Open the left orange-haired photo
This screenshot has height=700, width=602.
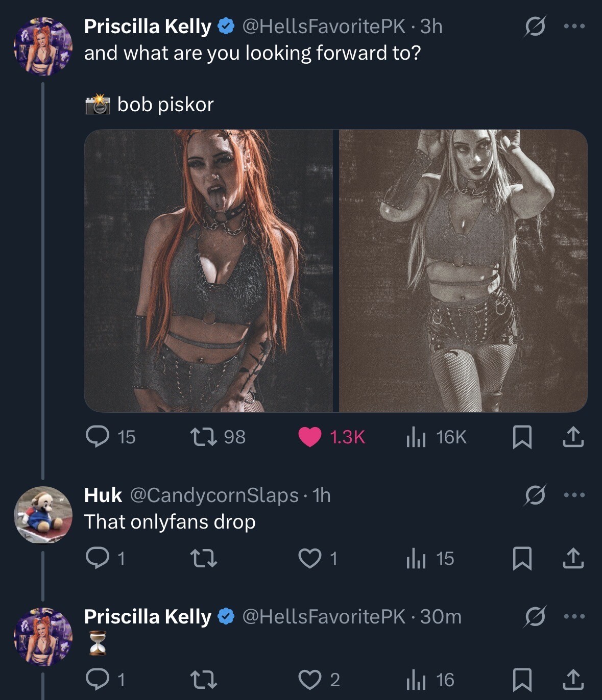(208, 270)
